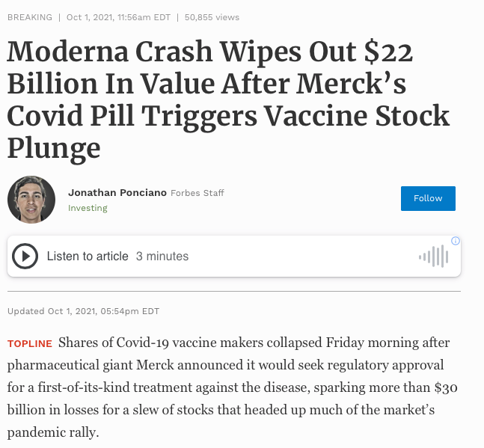The width and height of the screenshot is (484, 448).
Task: Click 'pharmaceutical giant' in the paragraph
Action: (70, 365)
